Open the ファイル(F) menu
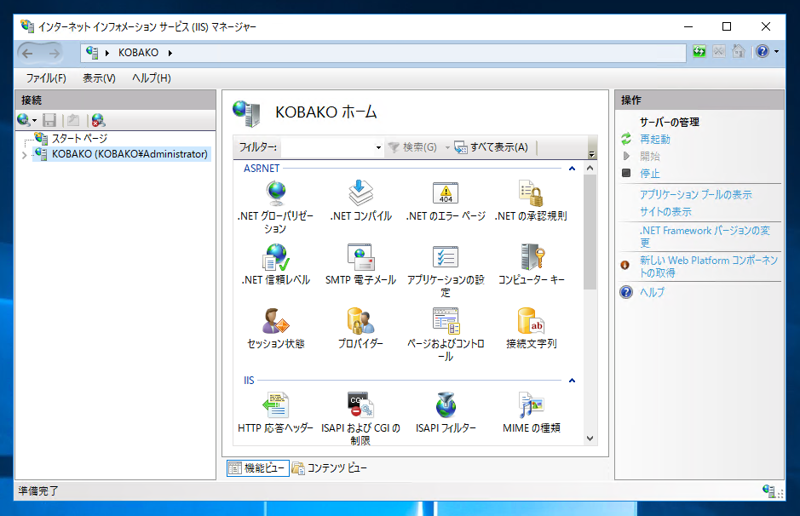Viewport: 800px width, 516px height. click(x=46, y=78)
